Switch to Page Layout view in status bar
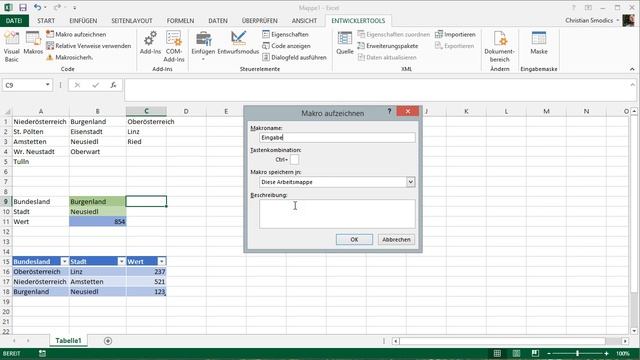The height and width of the screenshot is (360, 640). [x=516, y=353]
